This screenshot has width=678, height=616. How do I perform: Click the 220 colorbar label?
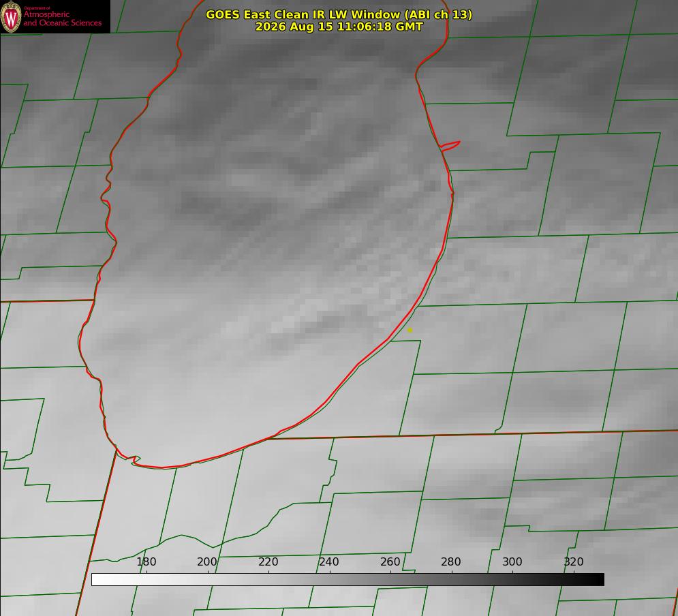click(268, 561)
